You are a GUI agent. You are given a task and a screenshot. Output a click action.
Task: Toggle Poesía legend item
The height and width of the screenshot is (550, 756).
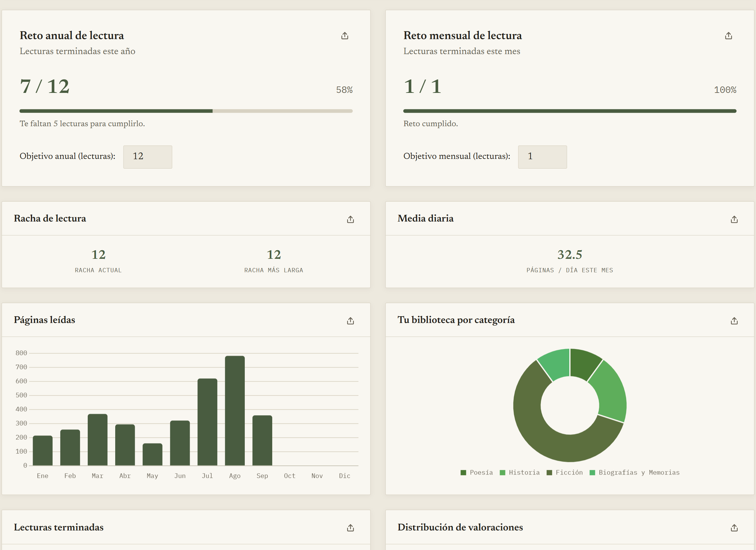point(476,472)
